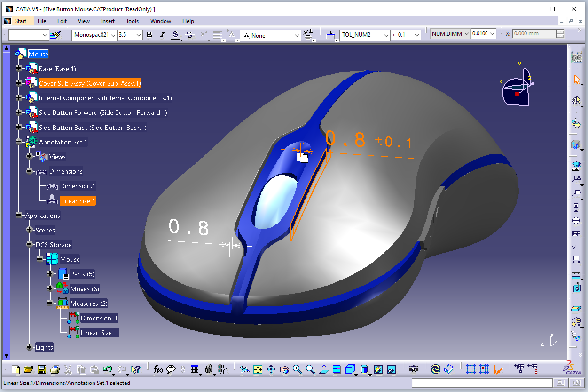This screenshot has height=392, width=588.
Task: Open the Tools menu
Action: tap(132, 21)
